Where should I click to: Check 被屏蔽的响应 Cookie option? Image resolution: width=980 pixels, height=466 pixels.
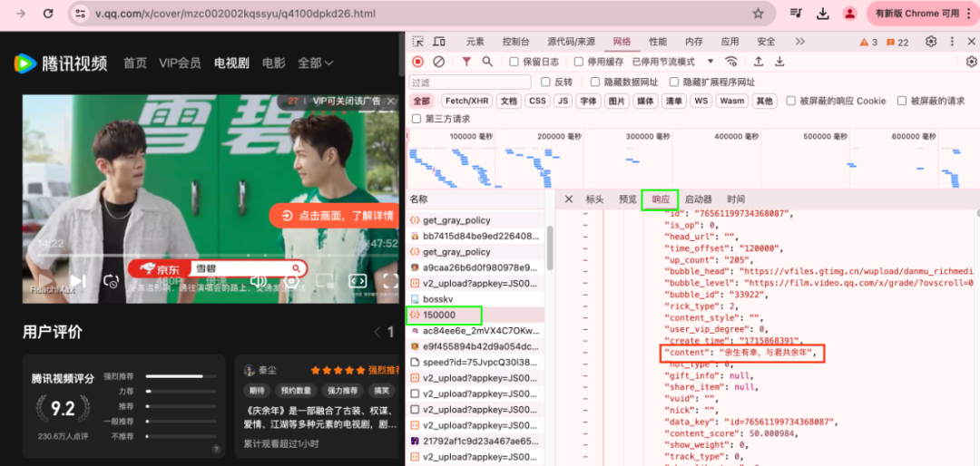coord(790,101)
